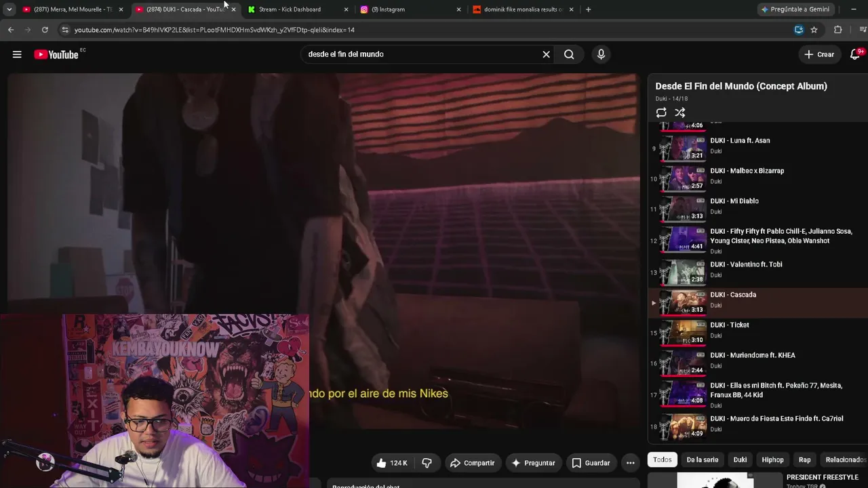Click the Crear button
This screenshot has height=488, width=868.
point(819,54)
